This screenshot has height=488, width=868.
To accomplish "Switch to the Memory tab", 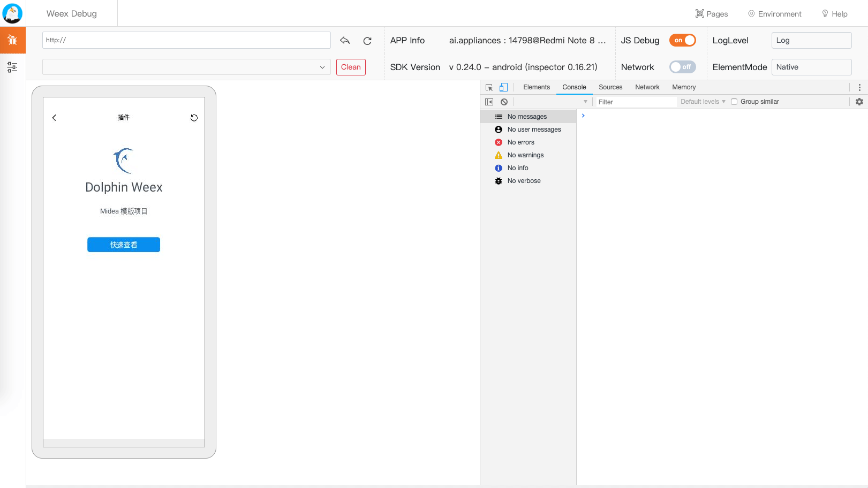I will point(684,87).
